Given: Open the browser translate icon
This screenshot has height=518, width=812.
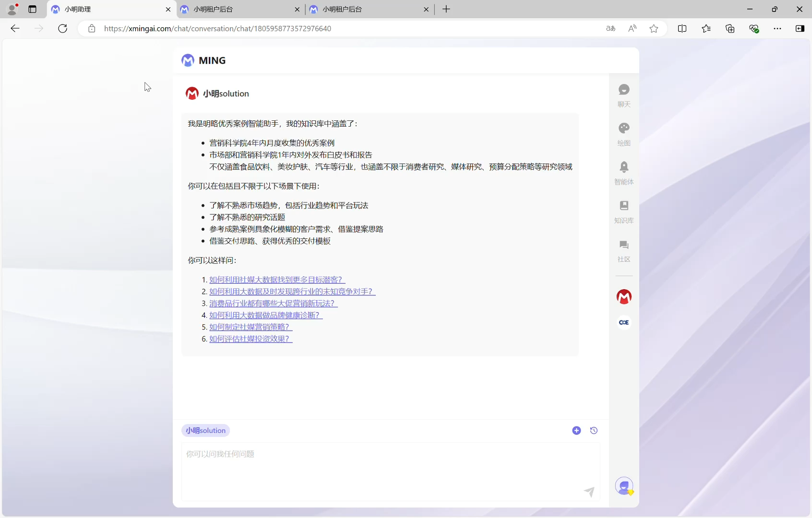Looking at the screenshot, I should click(610, 29).
